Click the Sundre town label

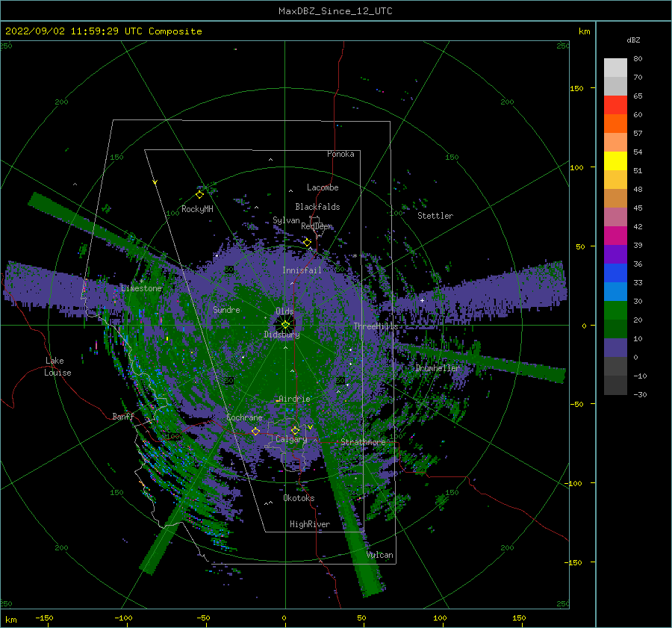(226, 309)
